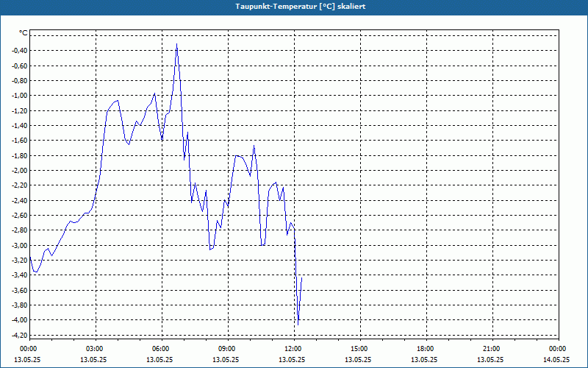Click the -3,80 y-axis label

pyautogui.click(x=21, y=305)
